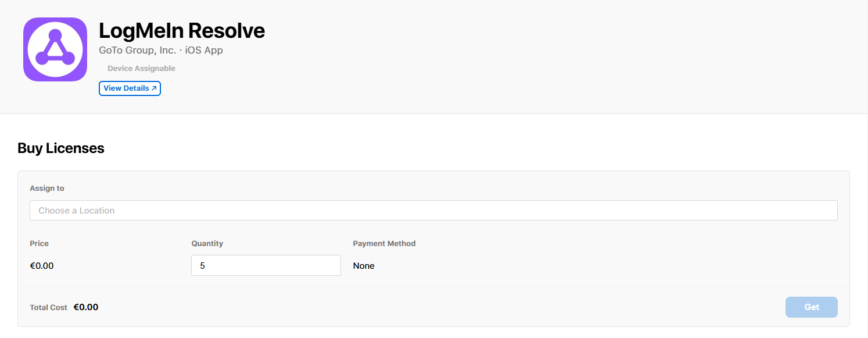Image resolution: width=868 pixels, height=338 pixels.
Task: Click the Device Assignable badge
Action: (x=141, y=69)
